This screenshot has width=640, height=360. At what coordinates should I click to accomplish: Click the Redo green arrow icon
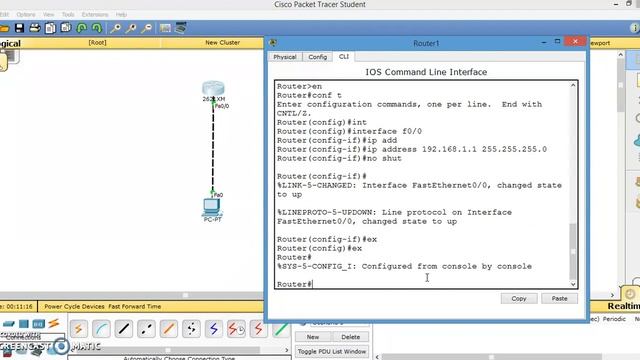[x=97, y=28]
